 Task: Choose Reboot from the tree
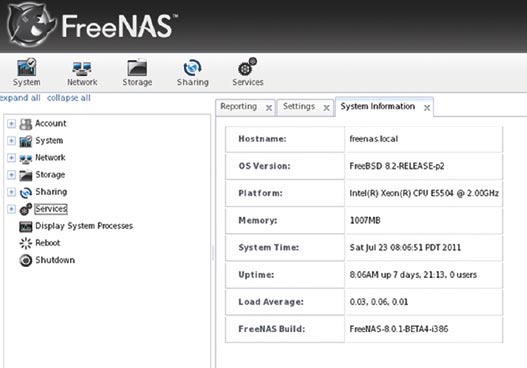48,243
